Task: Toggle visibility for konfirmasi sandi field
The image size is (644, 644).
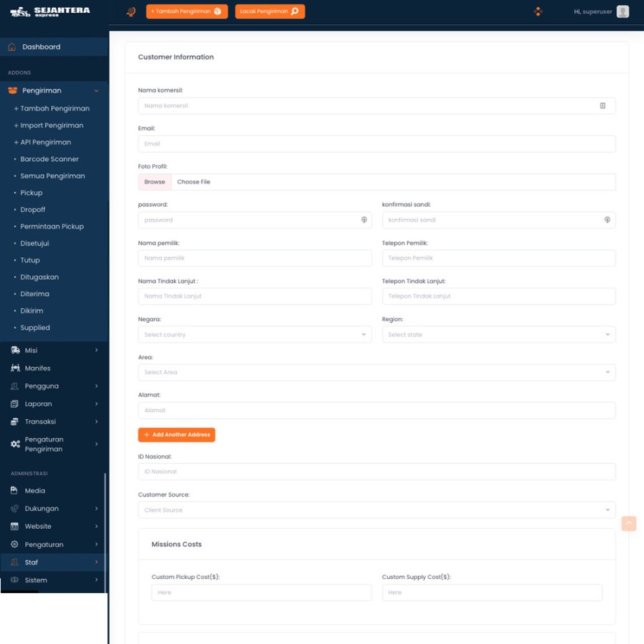Action: pyautogui.click(x=608, y=220)
